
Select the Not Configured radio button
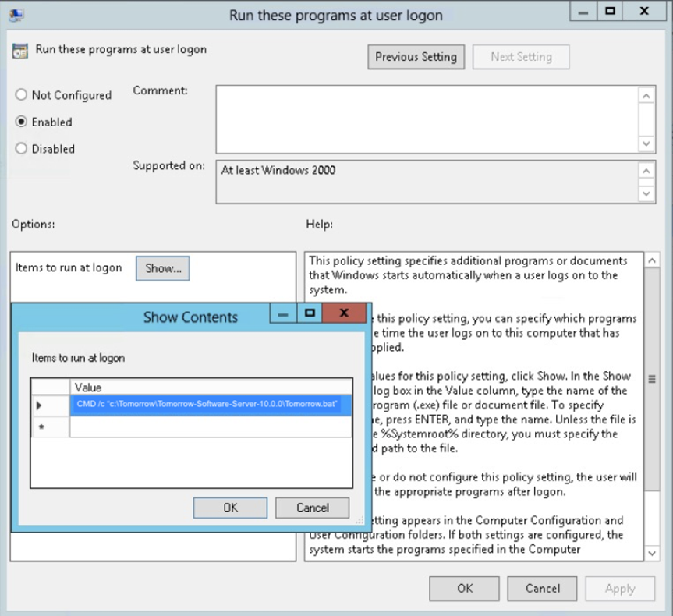[x=22, y=95]
